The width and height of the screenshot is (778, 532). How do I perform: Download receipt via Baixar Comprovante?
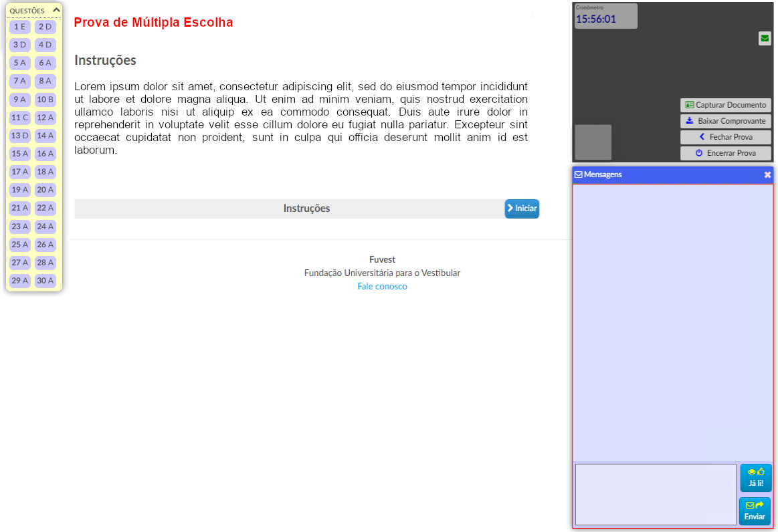tap(725, 122)
